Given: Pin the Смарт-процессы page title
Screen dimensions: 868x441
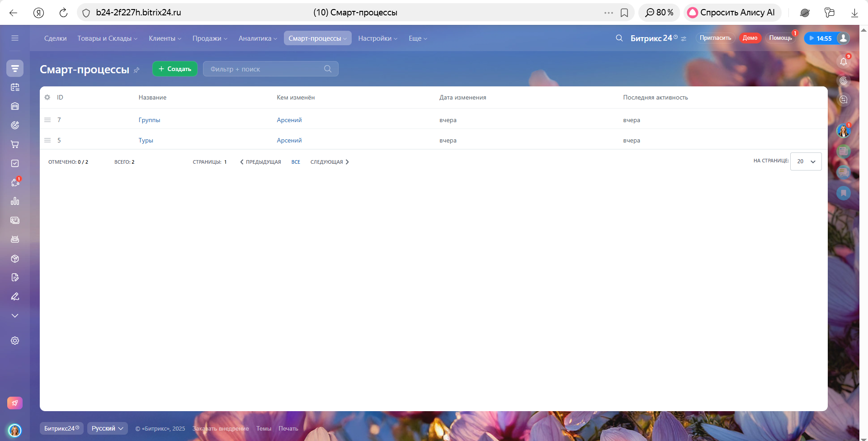Looking at the screenshot, I should [x=137, y=70].
